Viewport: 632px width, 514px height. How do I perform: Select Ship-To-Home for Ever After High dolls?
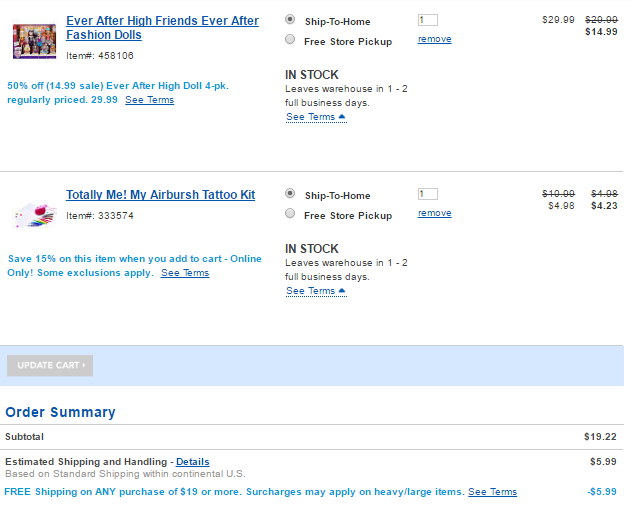point(290,19)
